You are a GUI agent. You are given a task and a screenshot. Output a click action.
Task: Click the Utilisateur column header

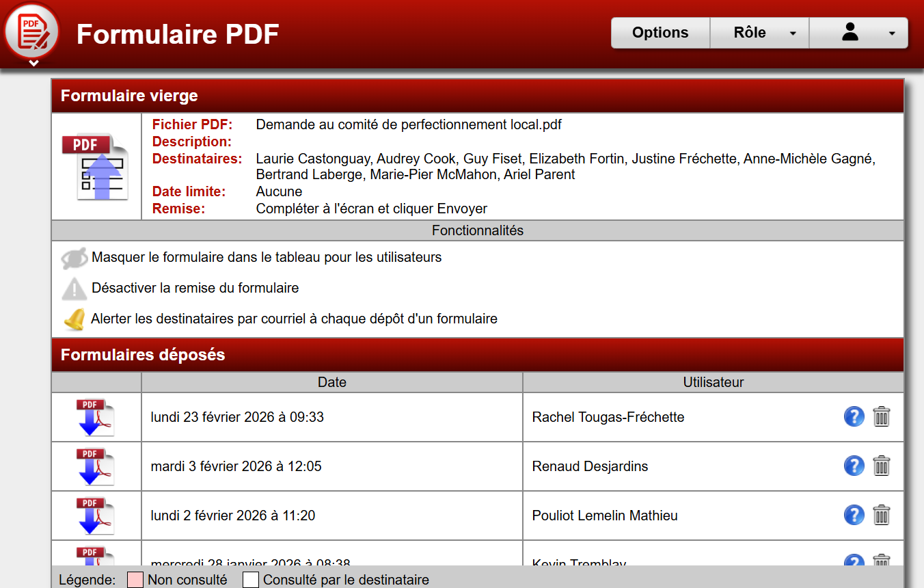(713, 382)
